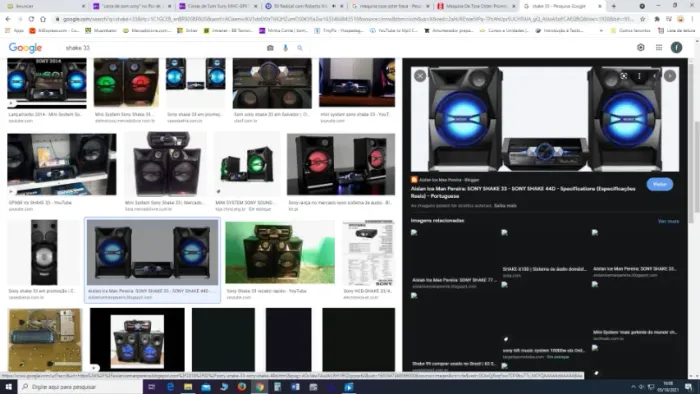Open Windows Start menu

8,386
